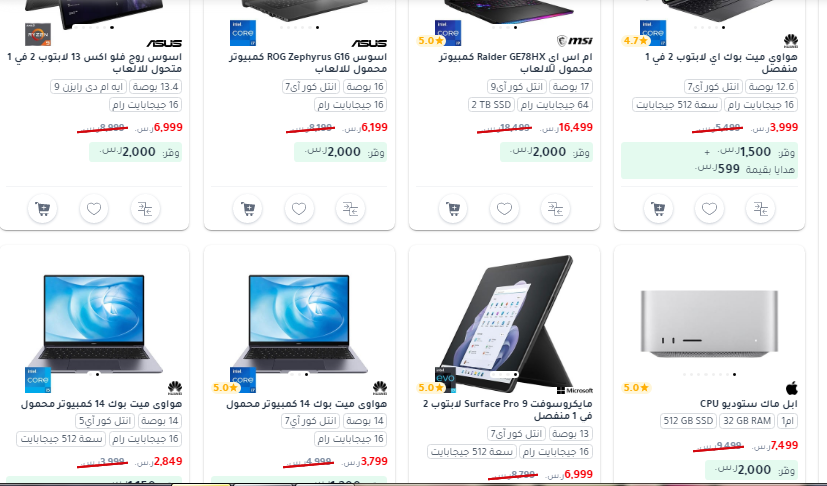Select last image dot on Mac Studio carousel

tap(734, 374)
